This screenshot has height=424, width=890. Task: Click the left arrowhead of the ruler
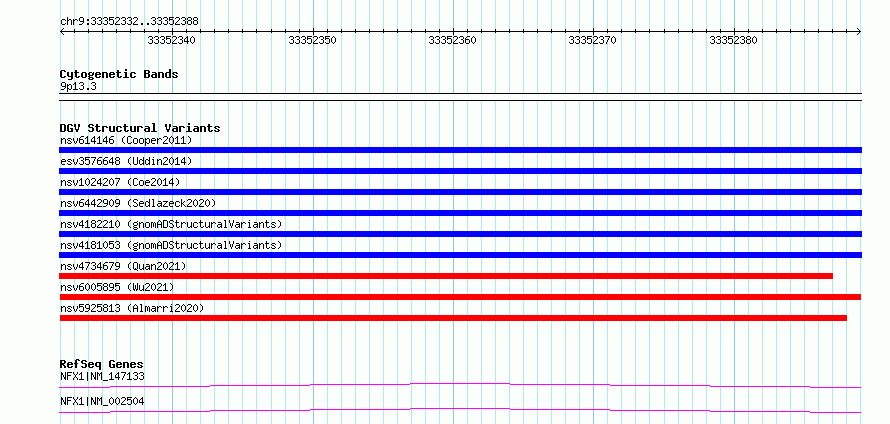click(x=62, y=32)
